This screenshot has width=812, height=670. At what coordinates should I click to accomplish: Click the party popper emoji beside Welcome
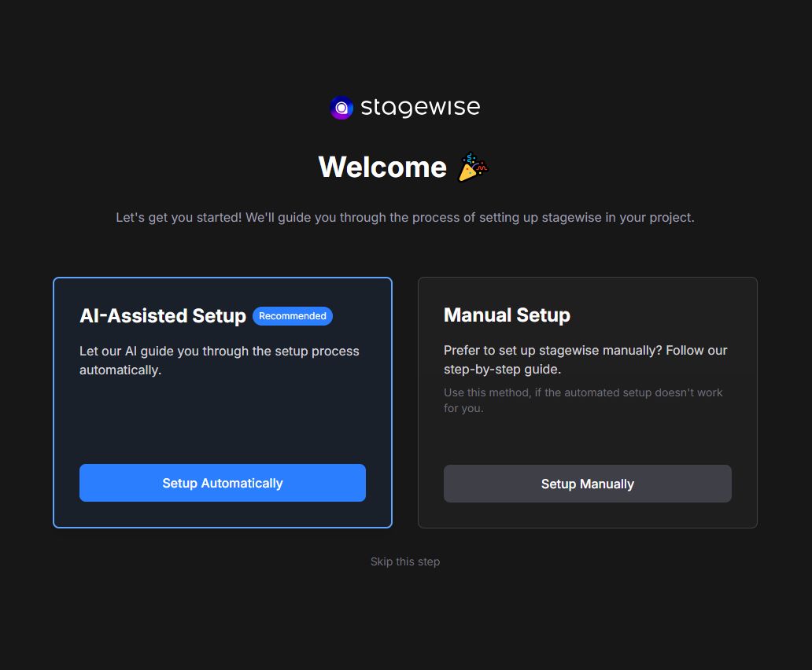tap(473, 167)
